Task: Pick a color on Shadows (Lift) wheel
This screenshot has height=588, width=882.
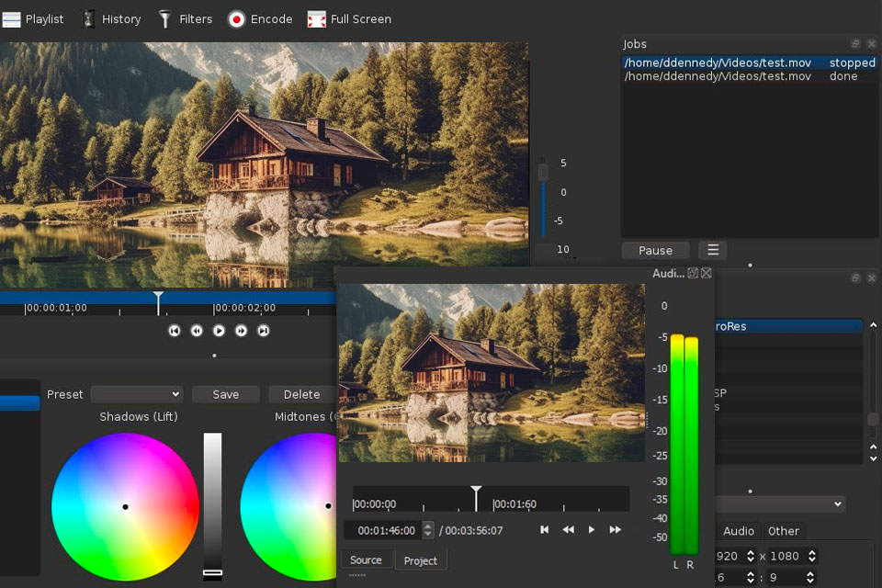Action: [126, 506]
